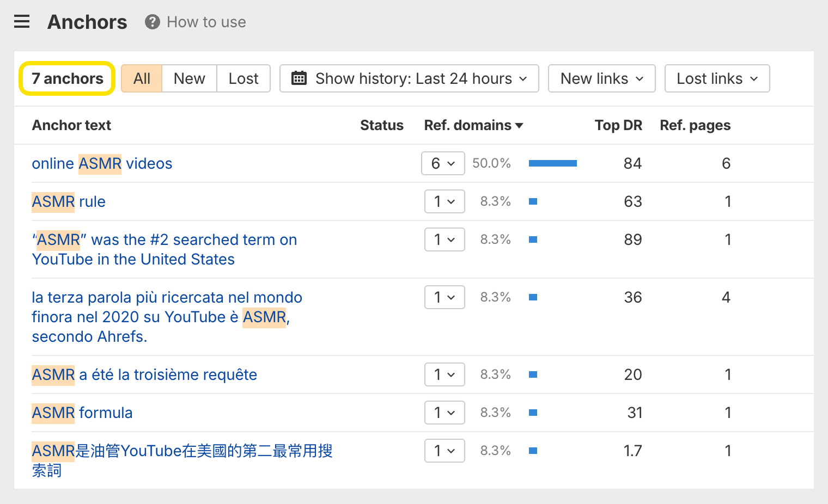Click the French ASMR anchor text link
Image resolution: width=828 pixels, height=504 pixels.
pos(144,374)
